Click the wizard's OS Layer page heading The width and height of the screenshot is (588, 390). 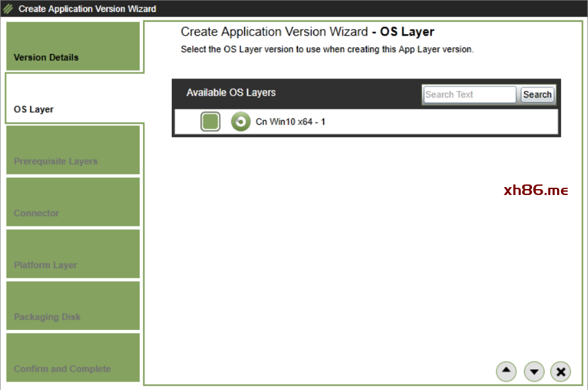(x=307, y=32)
